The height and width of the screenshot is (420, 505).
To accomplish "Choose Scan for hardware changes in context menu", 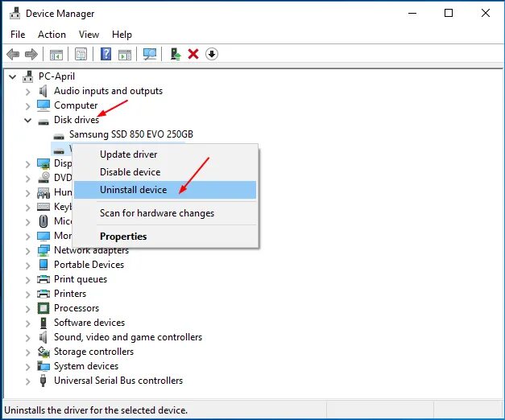I will [165, 213].
